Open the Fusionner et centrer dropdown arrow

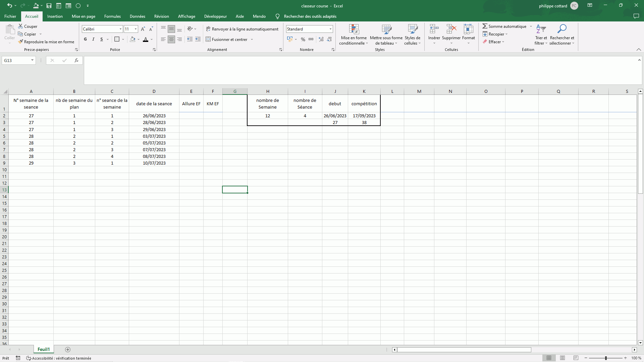[x=252, y=40]
